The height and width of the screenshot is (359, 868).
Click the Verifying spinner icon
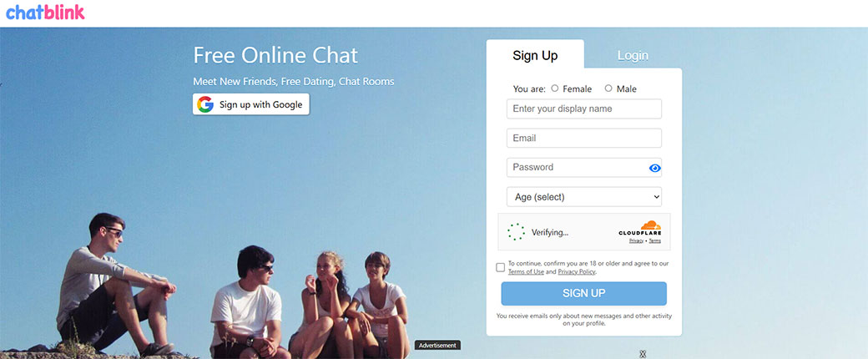point(516,232)
